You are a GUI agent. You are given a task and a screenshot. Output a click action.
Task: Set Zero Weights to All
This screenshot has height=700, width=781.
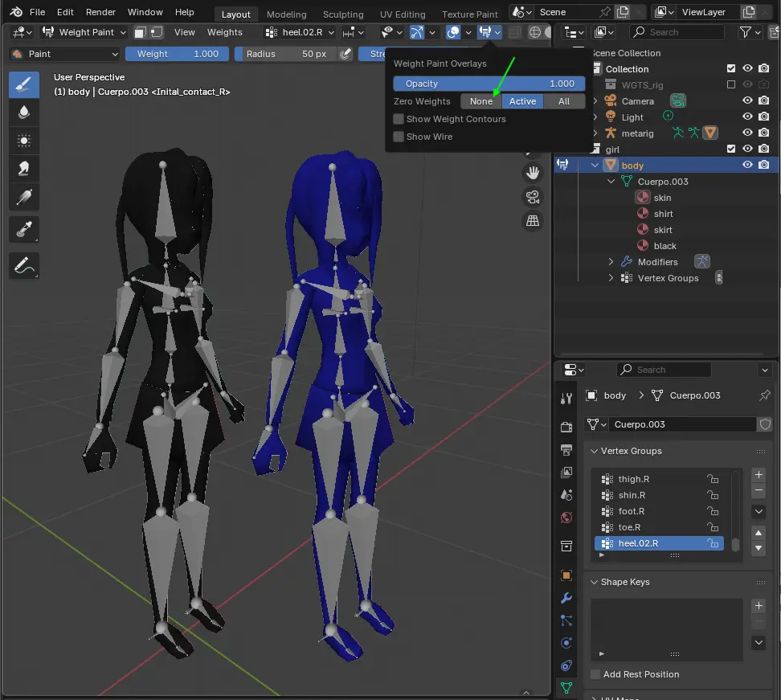(x=564, y=101)
